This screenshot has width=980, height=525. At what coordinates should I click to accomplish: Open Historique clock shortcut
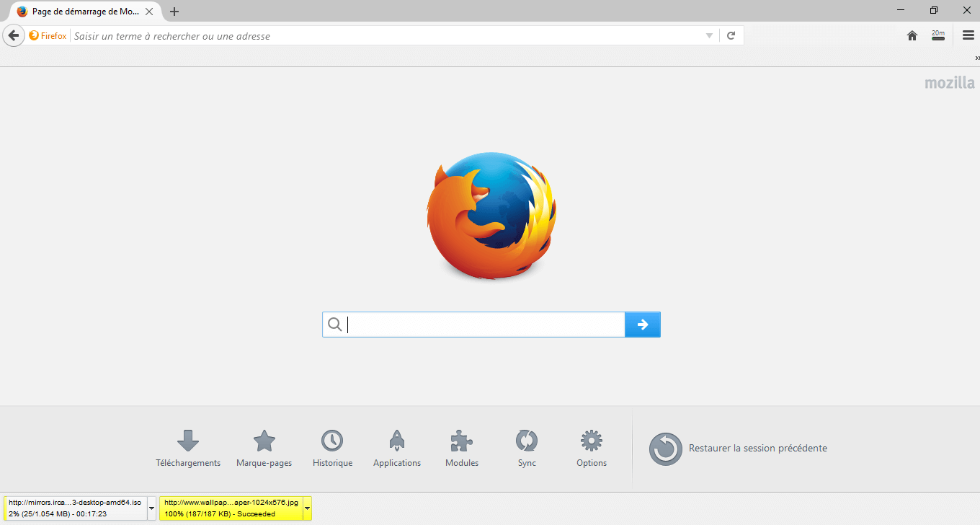(332, 449)
